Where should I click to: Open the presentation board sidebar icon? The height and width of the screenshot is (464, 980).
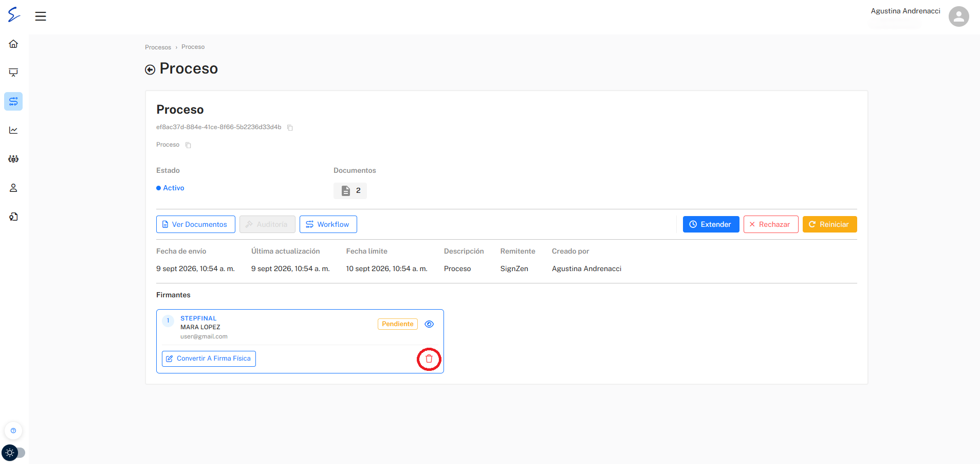[x=13, y=73]
